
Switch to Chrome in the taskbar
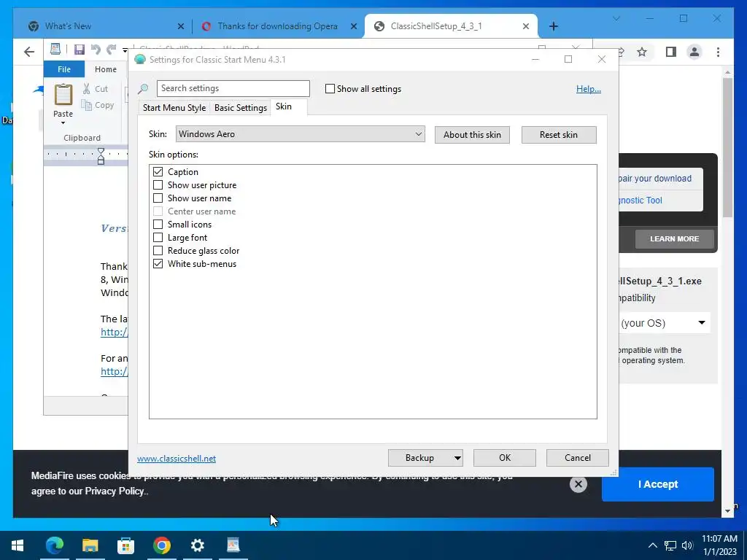pos(161,545)
